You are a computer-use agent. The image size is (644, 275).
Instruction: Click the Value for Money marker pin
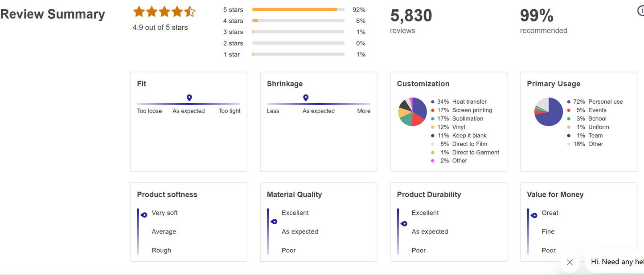coord(534,215)
